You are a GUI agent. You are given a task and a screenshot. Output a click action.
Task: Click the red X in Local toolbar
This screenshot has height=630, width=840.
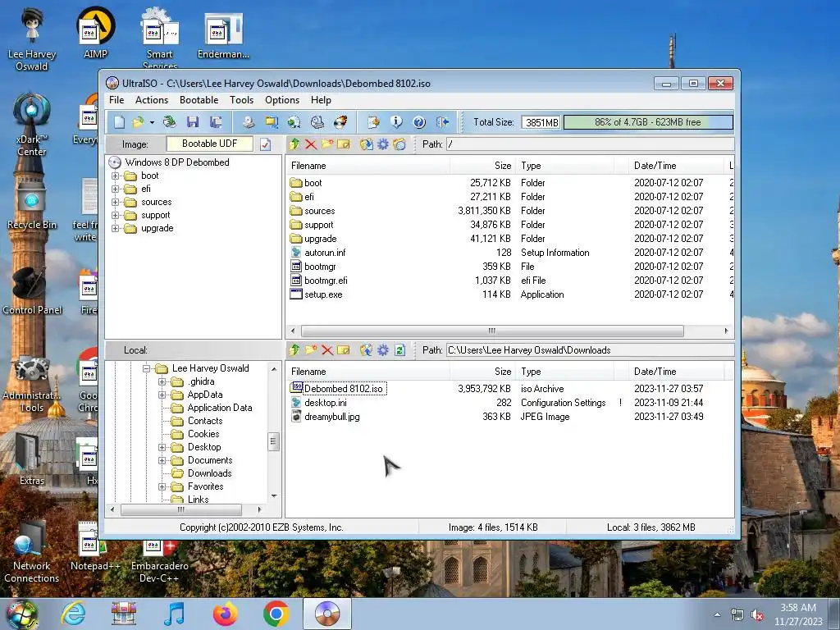[x=327, y=349]
